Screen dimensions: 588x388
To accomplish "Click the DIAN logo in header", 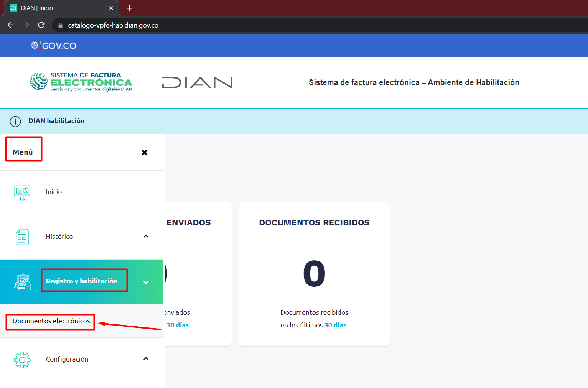I will (197, 82).
